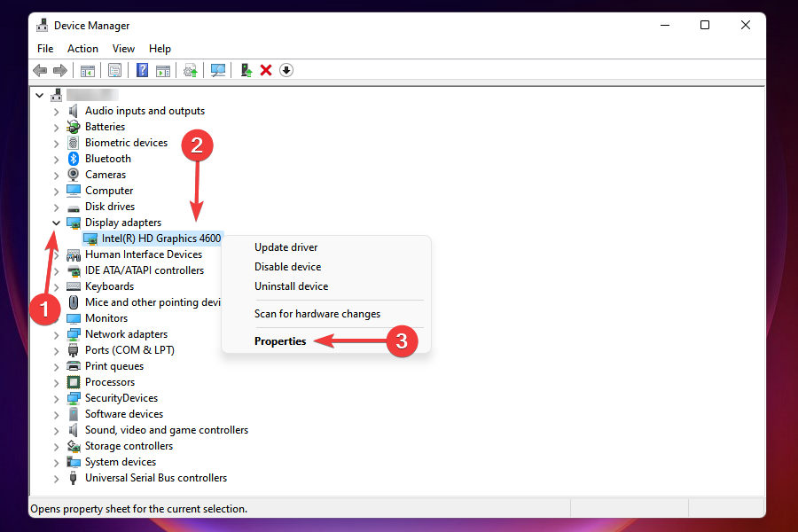
Task: Click the mouse icon for Mice and pointing devices
Action: (74, 302)
